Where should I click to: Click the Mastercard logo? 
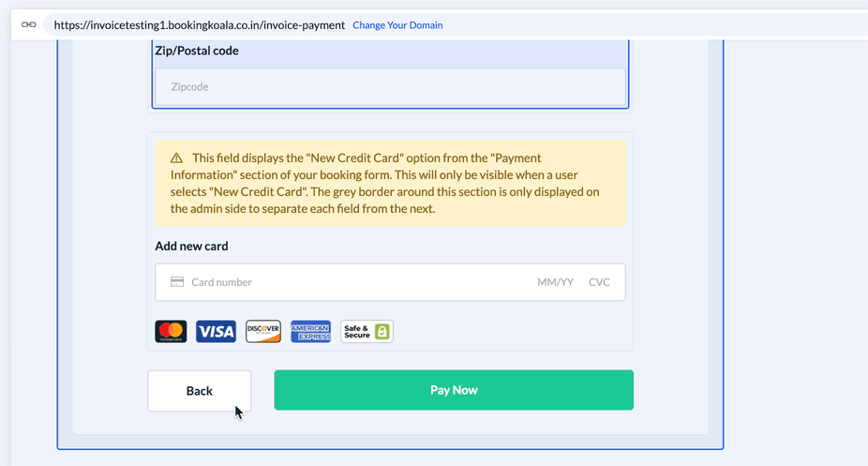171,331
